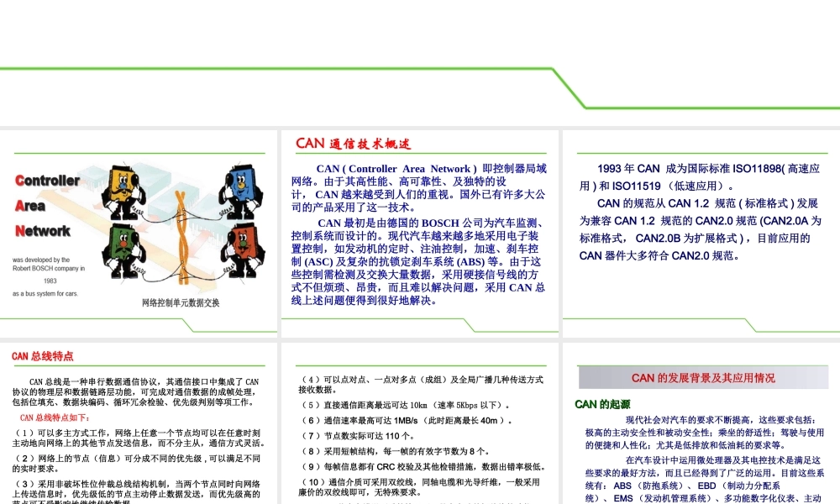Click the year '1983' in first slide
This screenshot has width=840, height=504.
(x=50, y=281)
